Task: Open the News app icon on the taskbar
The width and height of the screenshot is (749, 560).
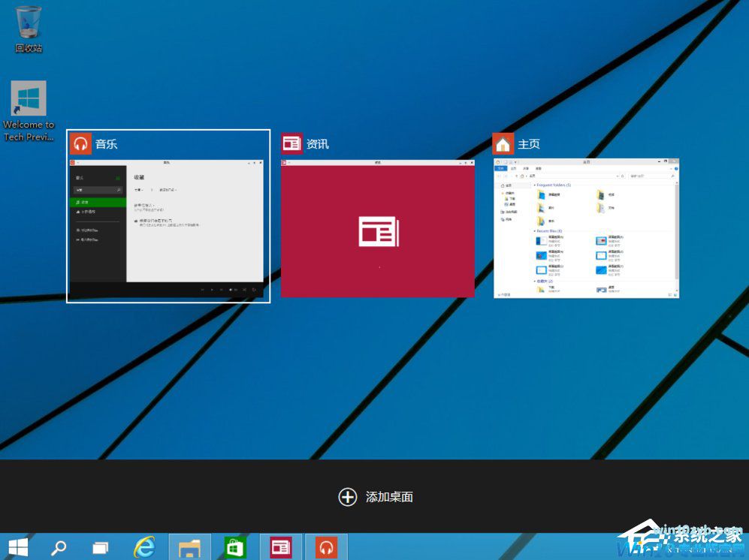Action: (279, 547)
